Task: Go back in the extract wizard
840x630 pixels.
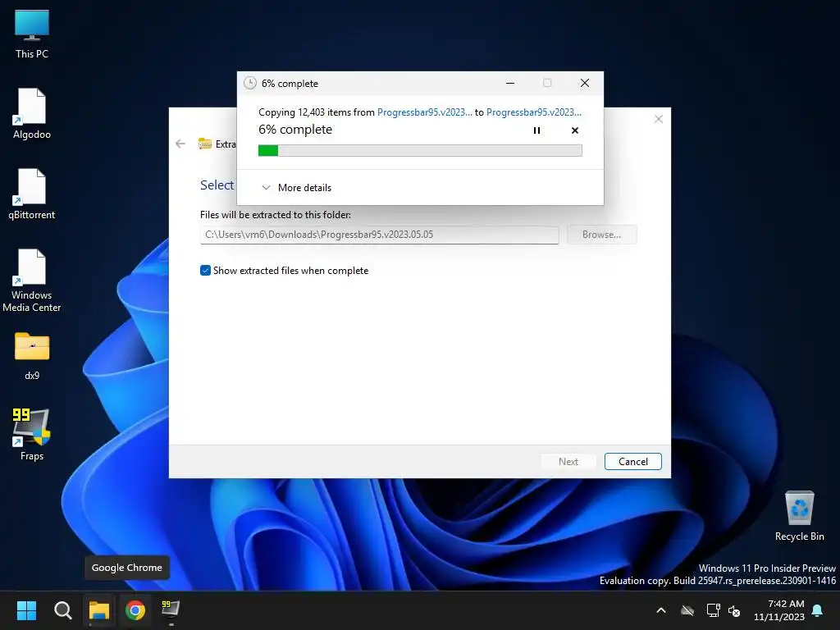Action: [x=180, y=144]
